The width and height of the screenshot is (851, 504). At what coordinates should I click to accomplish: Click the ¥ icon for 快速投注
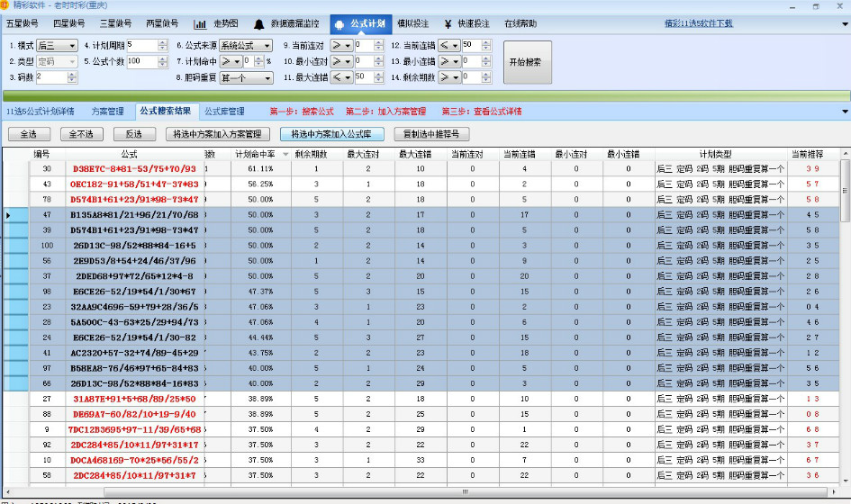point(448,23)
